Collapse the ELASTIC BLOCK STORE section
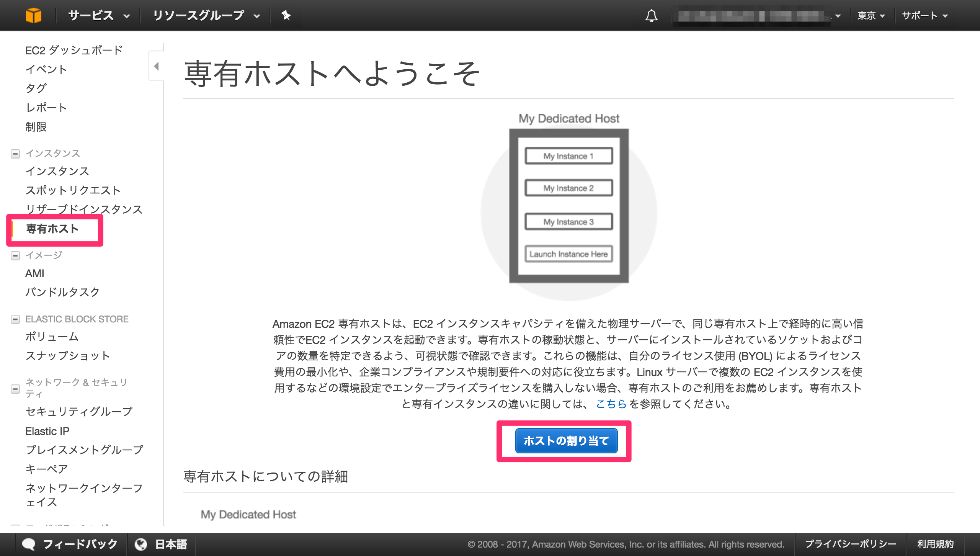Screen dimensions: 980x556 (x=15, y=319)
